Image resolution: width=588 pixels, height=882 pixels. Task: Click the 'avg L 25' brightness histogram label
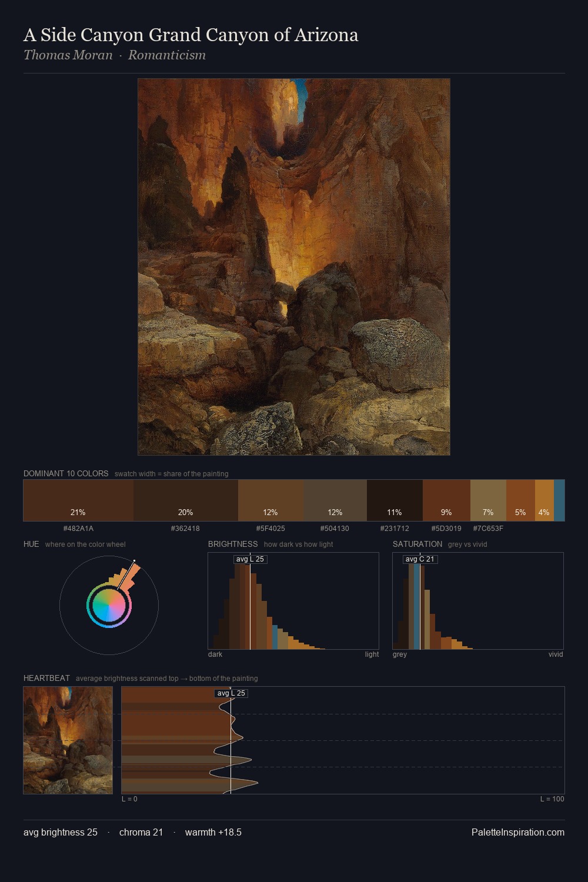pyautogui.click(x=250, y=559)
